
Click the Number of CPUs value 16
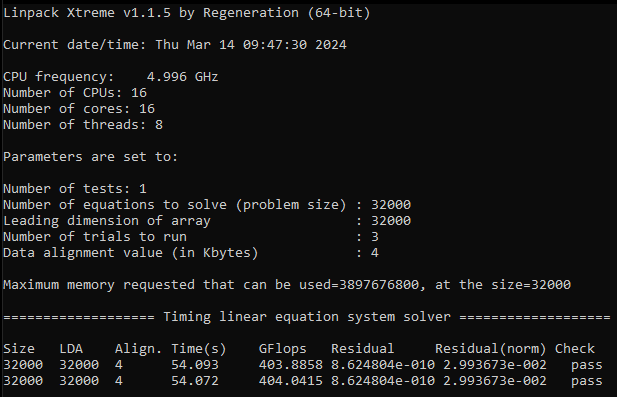(139, 93)
